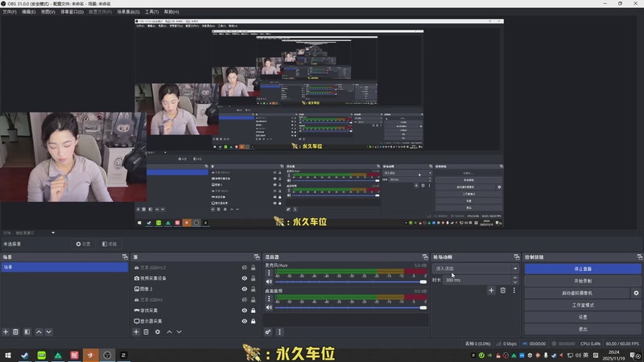Adjust 桌面音频 volume slider handle
The image size is (644, 362).
423,307
